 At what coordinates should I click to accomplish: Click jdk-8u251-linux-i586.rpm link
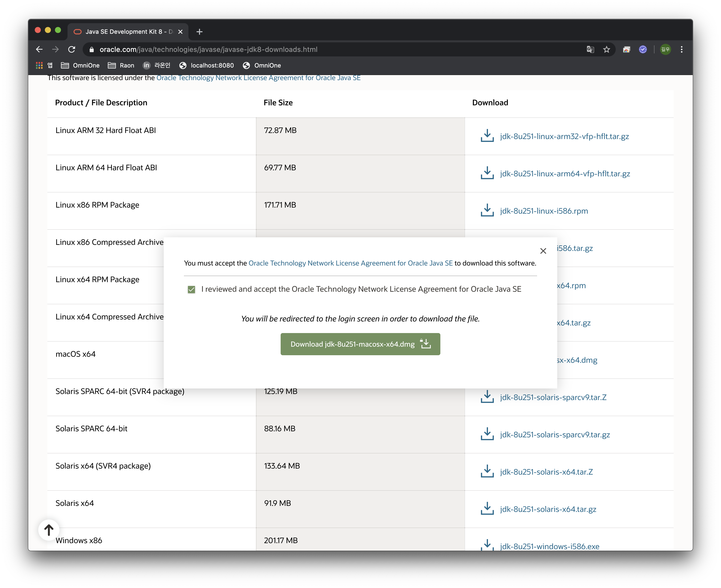pos(544,211)
